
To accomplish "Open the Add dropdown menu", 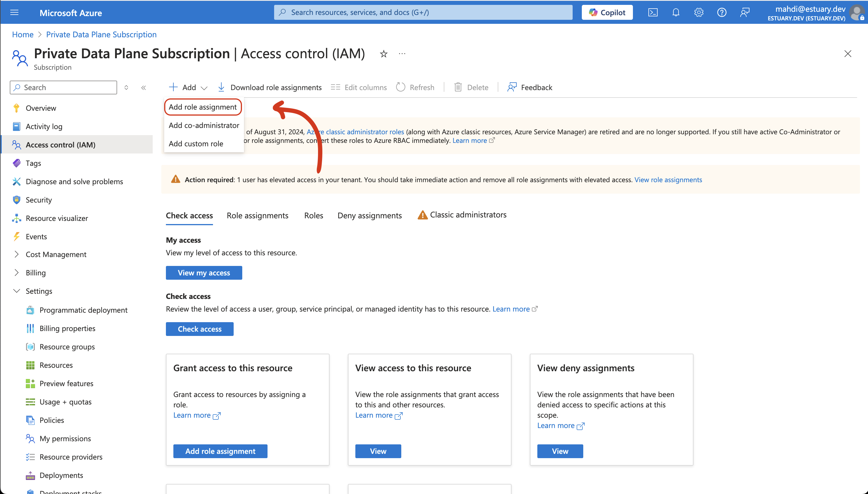I will coord(188,87).
